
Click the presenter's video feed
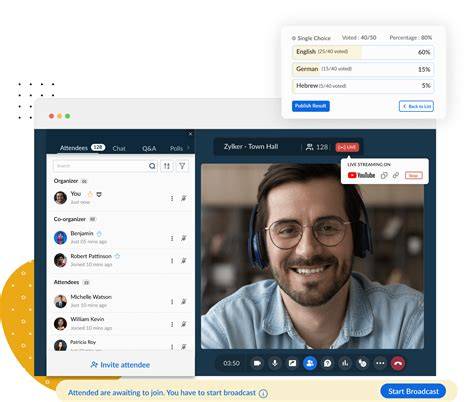[x=312, y=256]
